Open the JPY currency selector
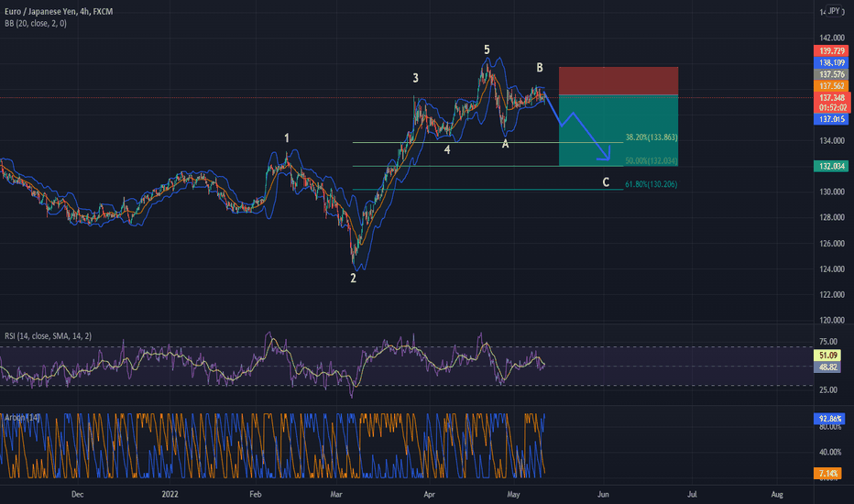 tap(834, 11)
